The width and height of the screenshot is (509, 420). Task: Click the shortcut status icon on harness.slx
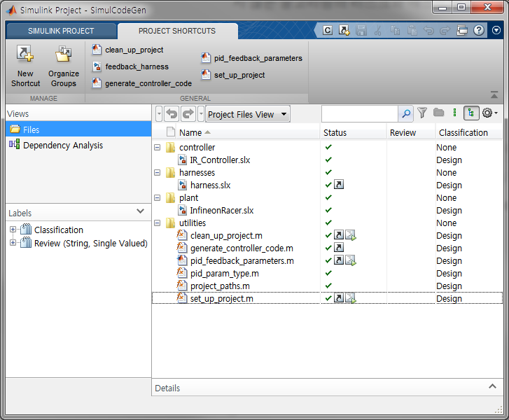point(339,184)
